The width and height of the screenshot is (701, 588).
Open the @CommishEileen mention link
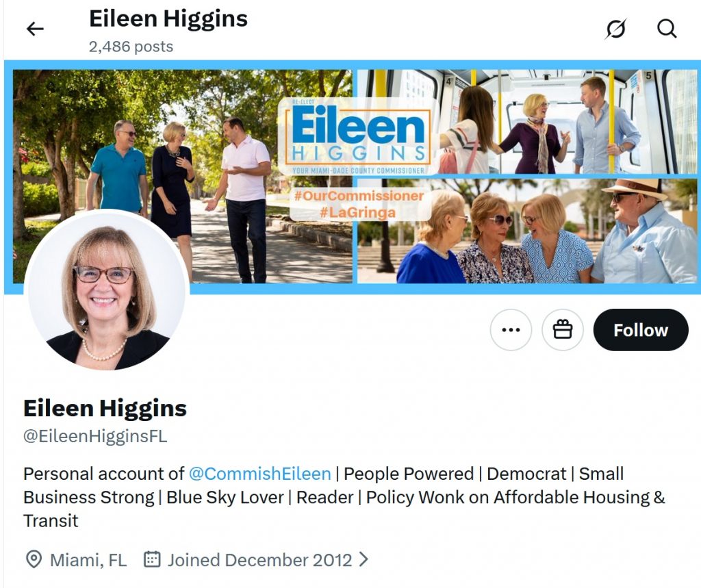point(259,474)
